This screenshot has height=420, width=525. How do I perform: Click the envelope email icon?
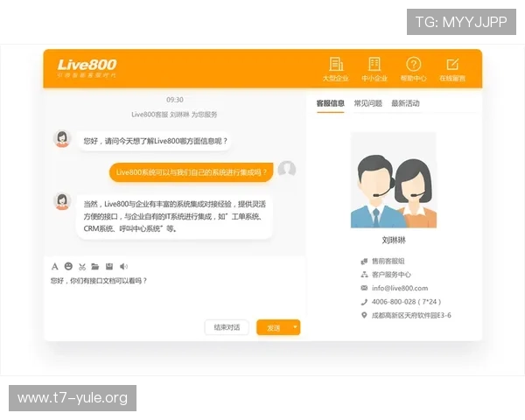click(x=364, y=288)
